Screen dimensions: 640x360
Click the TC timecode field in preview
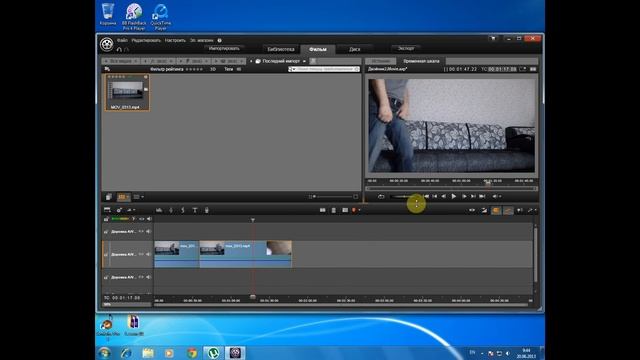coord(502,69)
